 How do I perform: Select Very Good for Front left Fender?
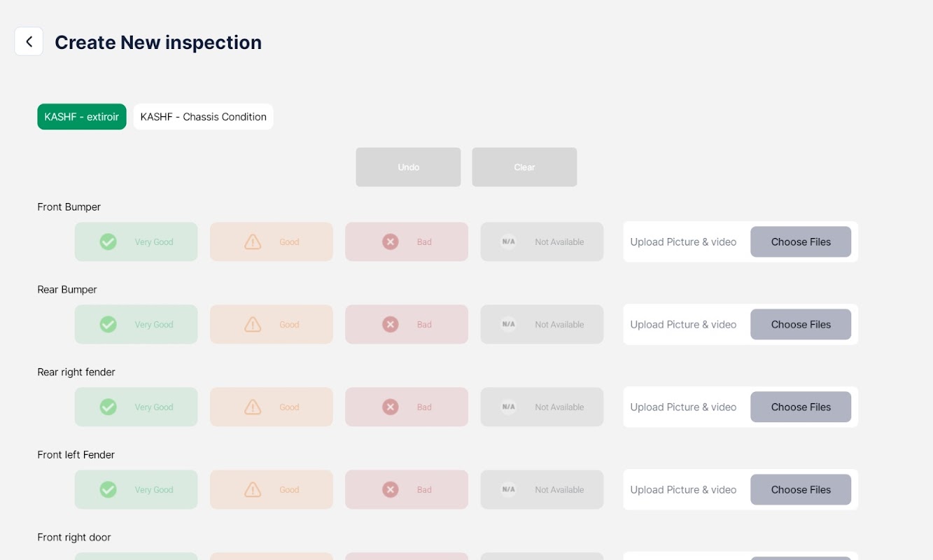136,490
